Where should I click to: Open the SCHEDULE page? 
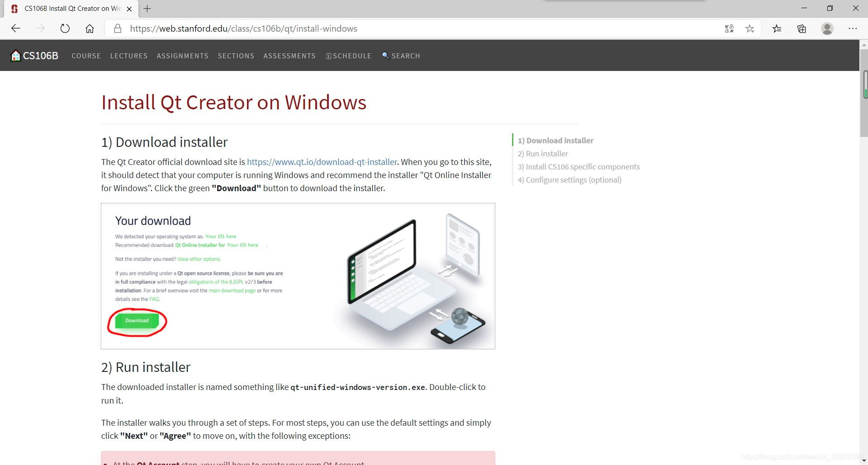click(x=348, y=56)
